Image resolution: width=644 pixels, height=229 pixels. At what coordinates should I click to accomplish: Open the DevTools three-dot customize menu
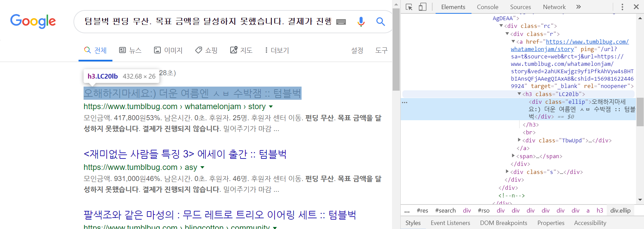tap(622, 7)
